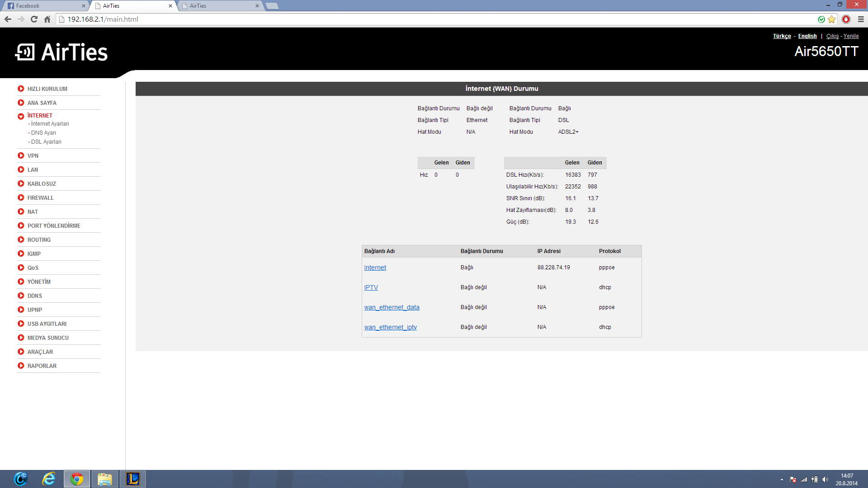Open League of Legends taskbar icon
The height and width of the screenshot is (488, 868).
pos(132,479)
